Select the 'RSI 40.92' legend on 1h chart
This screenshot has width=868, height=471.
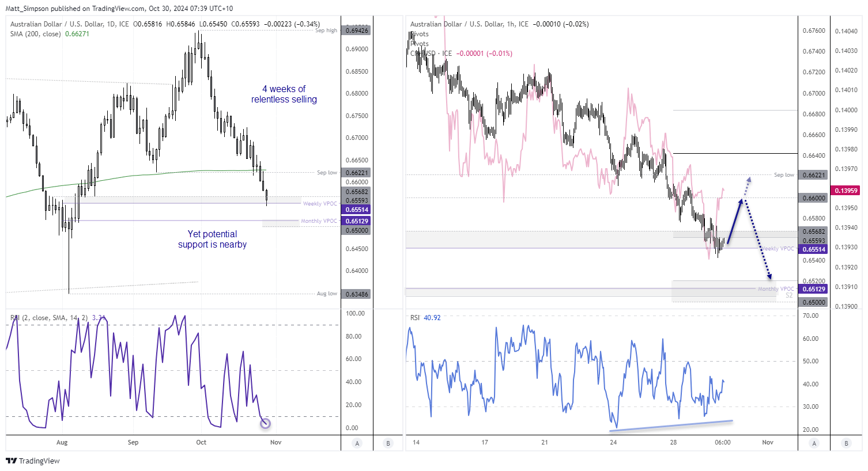[x=425, y=318]
